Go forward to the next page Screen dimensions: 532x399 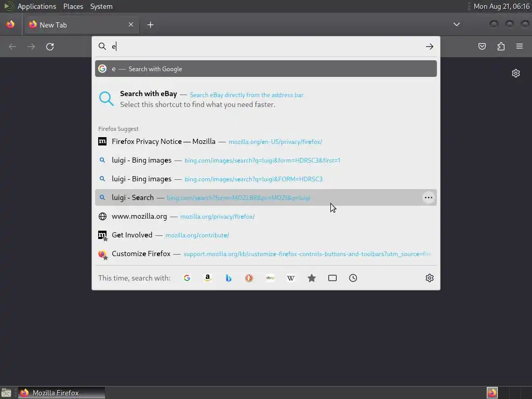[x=31, y=46]
